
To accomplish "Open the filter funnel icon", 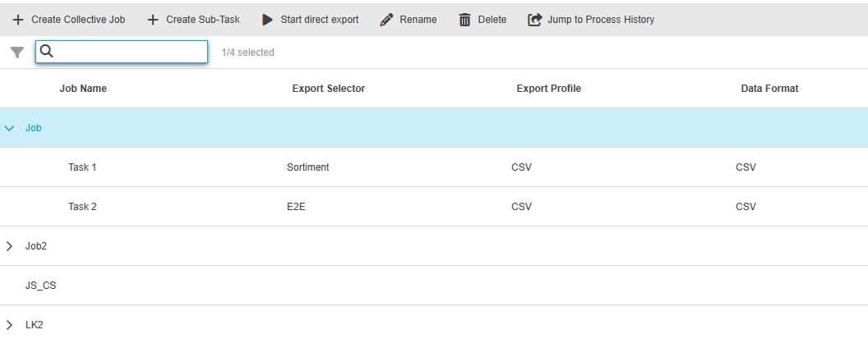I will 17,53.
